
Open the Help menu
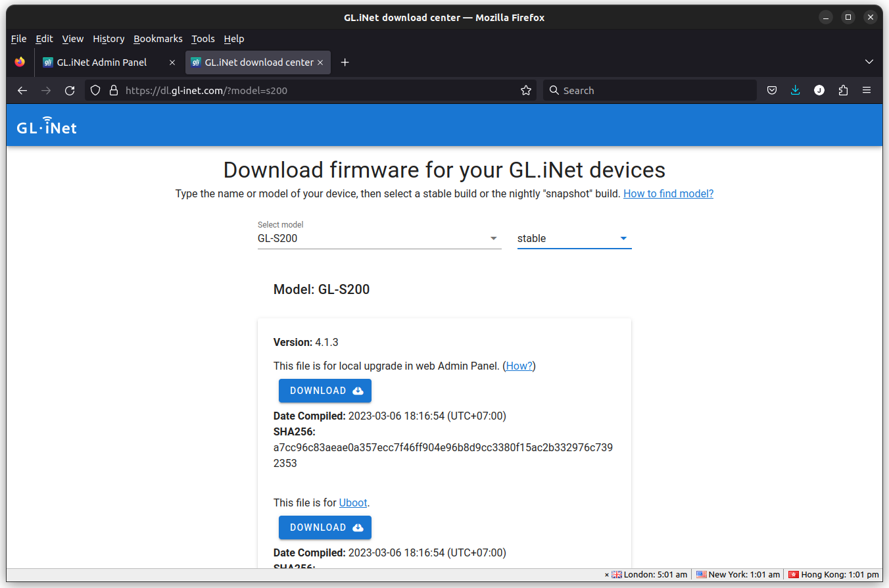tap(233, 39)
